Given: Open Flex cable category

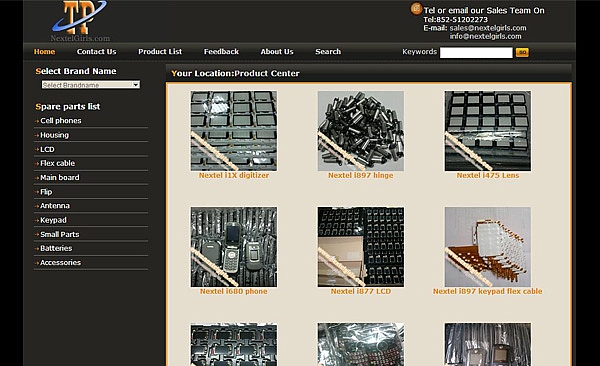Looking at the screenshot, I should [x=57, y=163].
